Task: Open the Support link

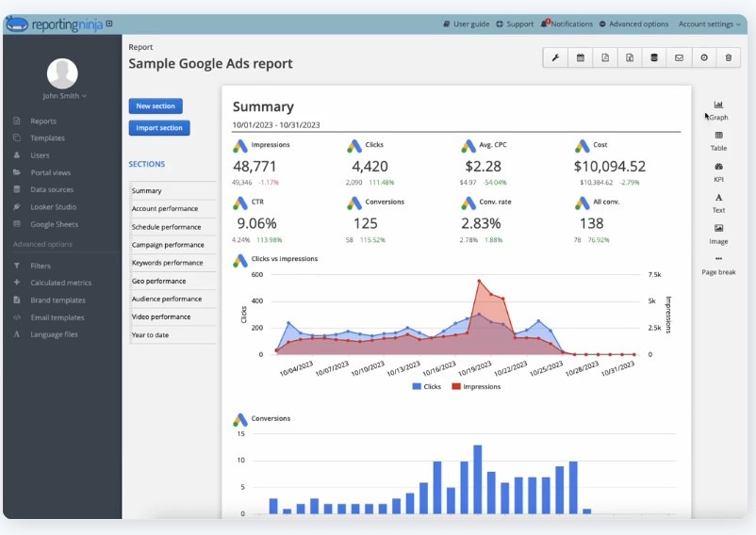Action: pos(515,24)
